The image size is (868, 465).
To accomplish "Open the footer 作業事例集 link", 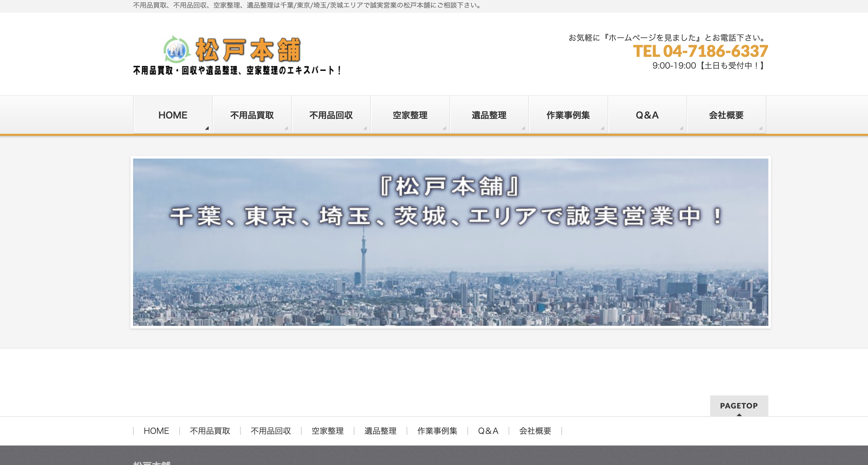I will 437,431.
